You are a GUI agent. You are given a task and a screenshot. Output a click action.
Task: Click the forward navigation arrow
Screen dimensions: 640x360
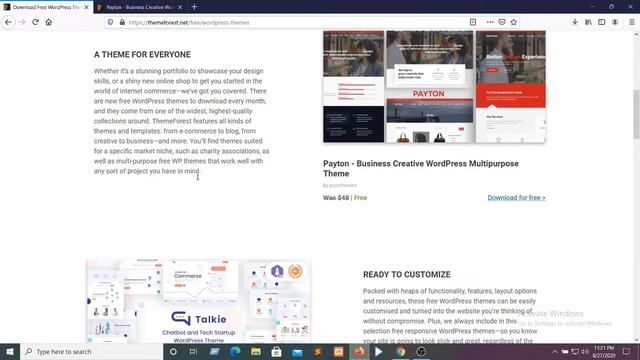[22, 22]
